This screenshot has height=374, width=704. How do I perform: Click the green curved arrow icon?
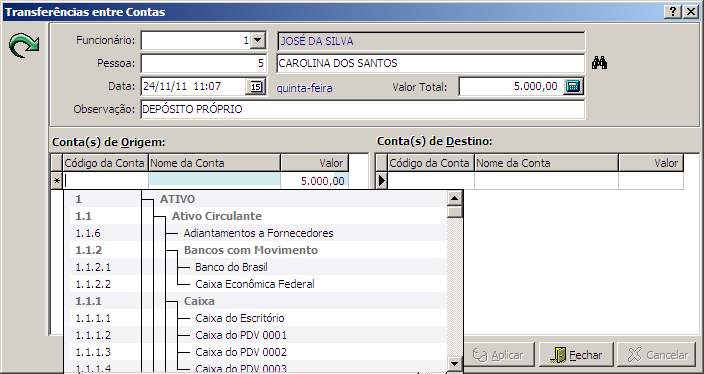(x=24, y=46)
